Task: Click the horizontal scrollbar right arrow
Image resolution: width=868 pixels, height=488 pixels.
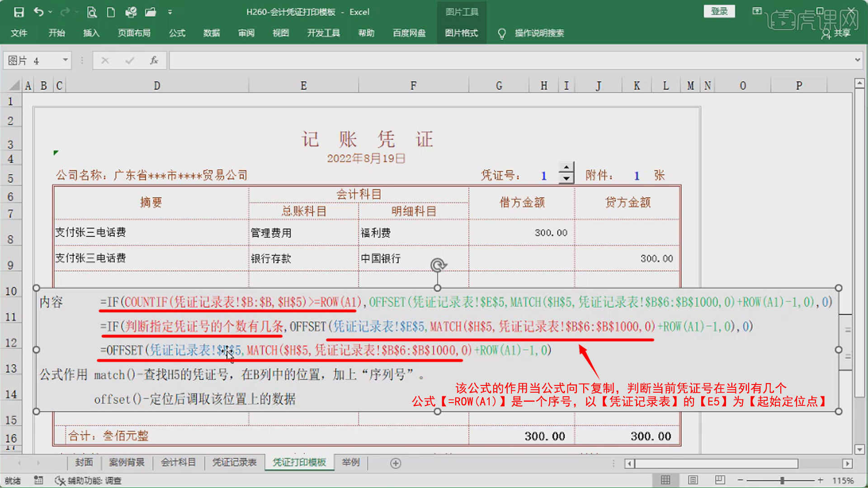Action: [x=847, y=464]
